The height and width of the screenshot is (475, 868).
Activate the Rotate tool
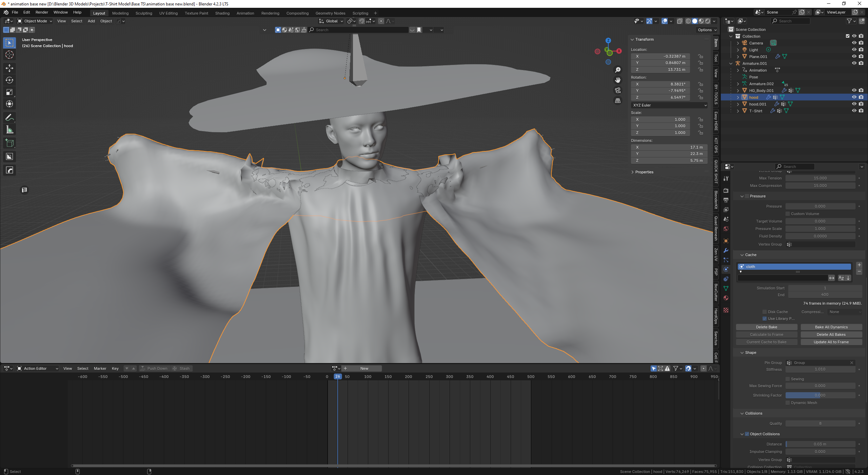[x=9, y=80]
